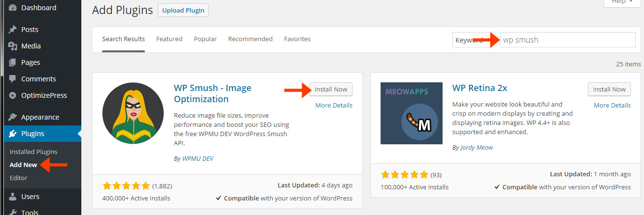
Task: Switch to the Search Results tab
Action: click(x=123, y=39)
